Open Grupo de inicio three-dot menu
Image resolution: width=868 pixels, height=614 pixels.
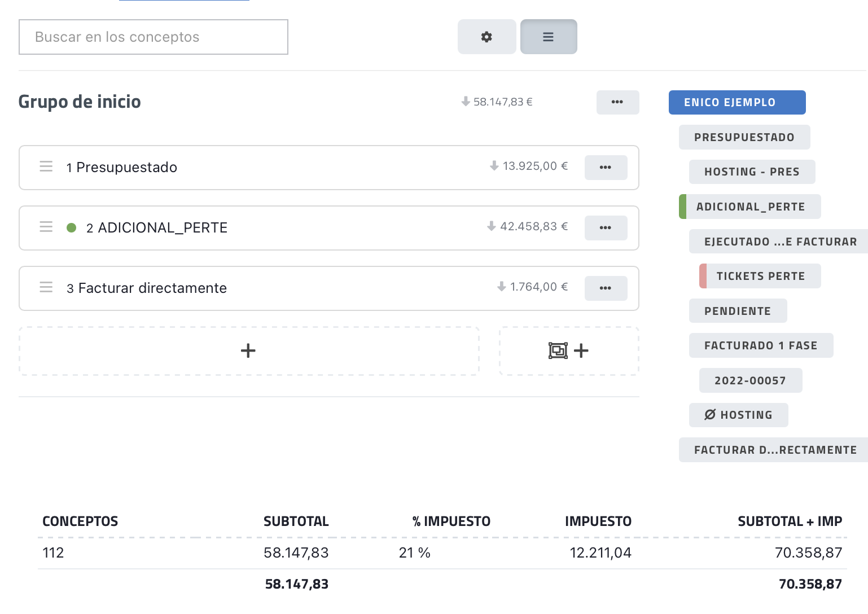[617, 102]
